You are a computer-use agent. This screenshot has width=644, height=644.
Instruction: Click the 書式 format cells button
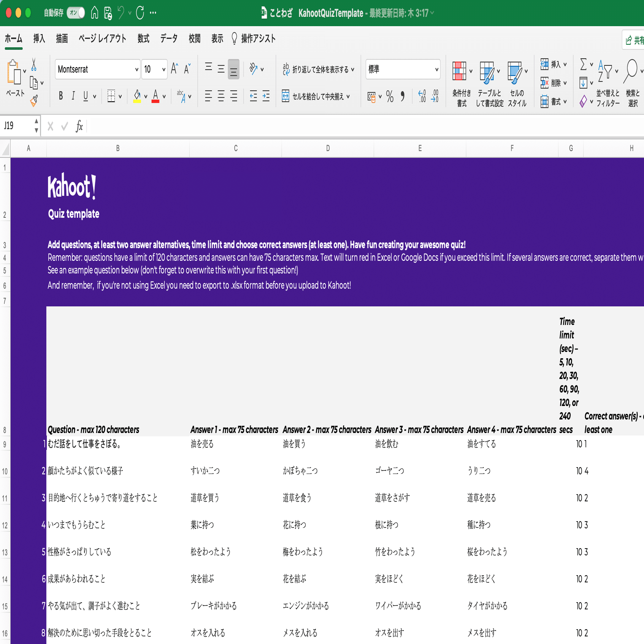coord(554,102)
